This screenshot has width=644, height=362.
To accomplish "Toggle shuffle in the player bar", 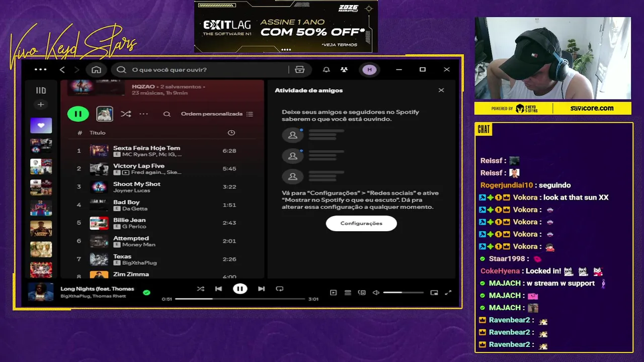I will click(x=201, y=289).
